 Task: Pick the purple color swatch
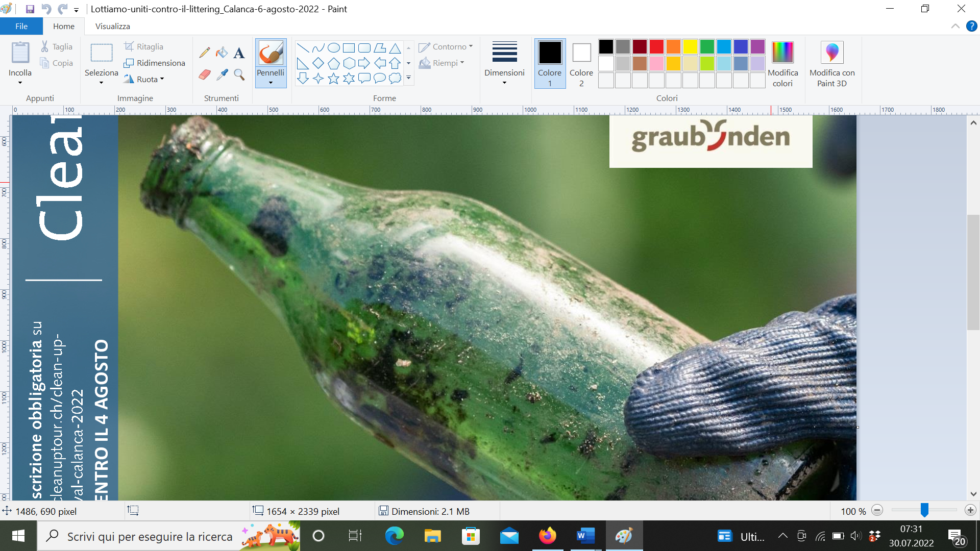click(x=757, y=47)
